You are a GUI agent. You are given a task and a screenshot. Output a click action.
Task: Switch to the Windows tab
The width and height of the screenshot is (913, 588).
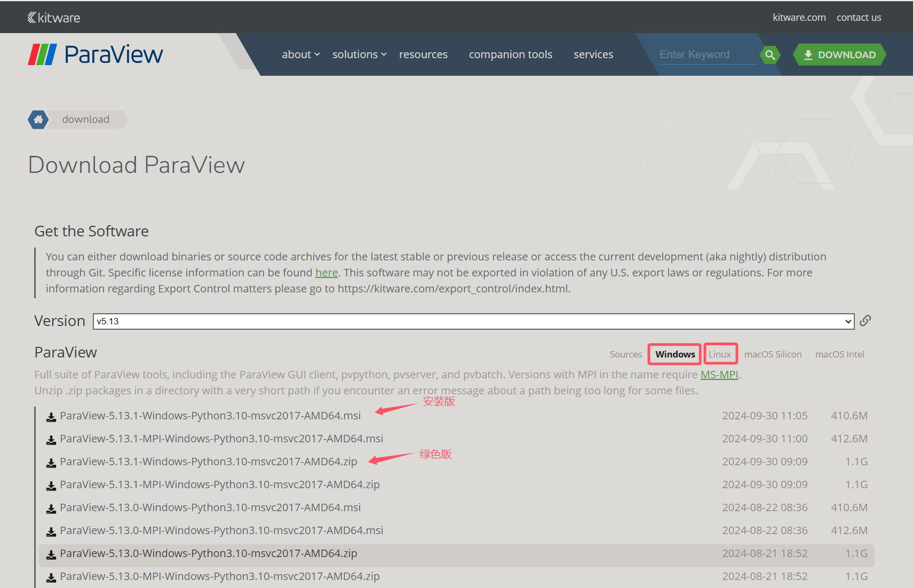coord(675,354)
